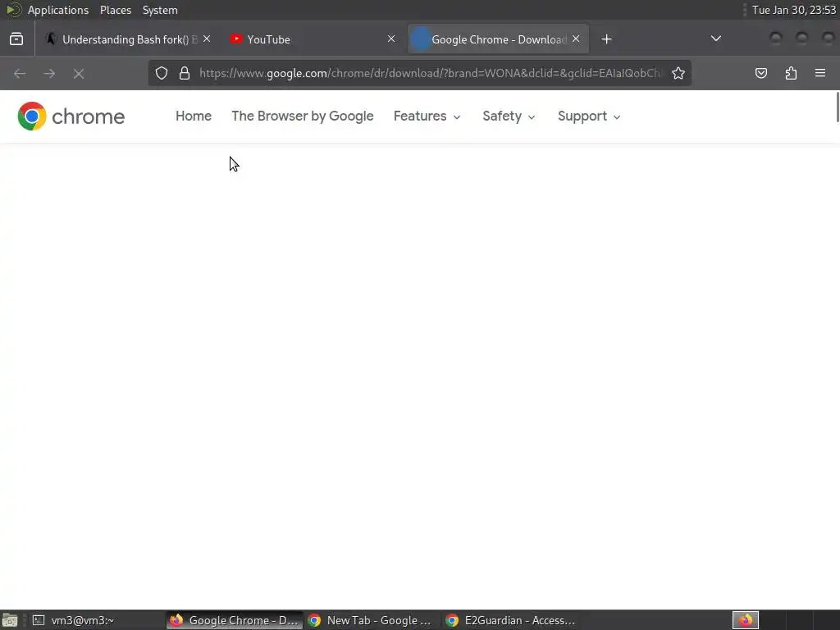This screenshot has width=840, height=630.
Task: Open The Browser by Google link
Action: click(302, 116)
